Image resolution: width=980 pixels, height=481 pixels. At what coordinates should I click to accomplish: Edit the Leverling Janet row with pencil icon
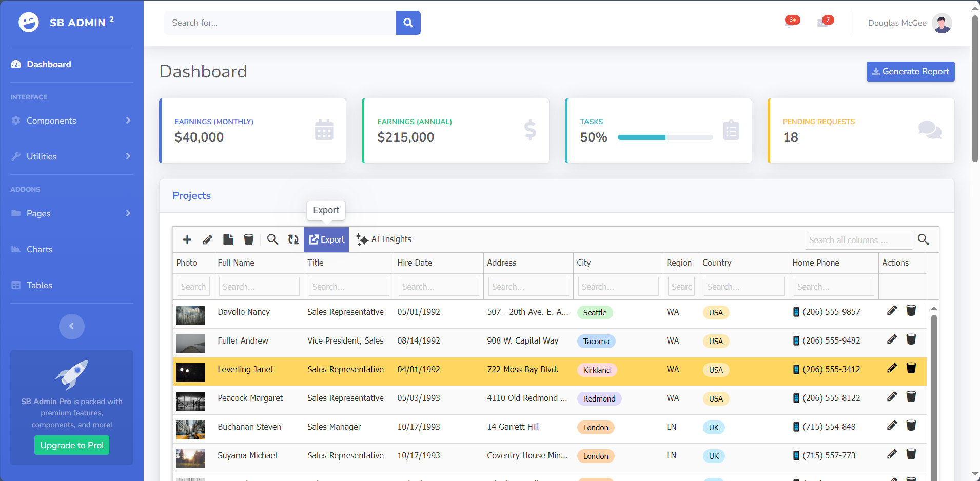(x=892, y=368)
